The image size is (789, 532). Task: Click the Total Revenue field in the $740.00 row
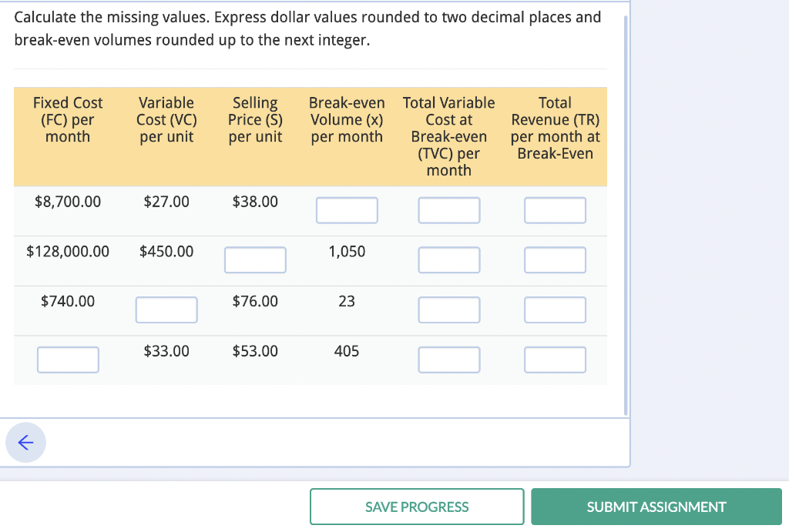(x=555, y=309)
